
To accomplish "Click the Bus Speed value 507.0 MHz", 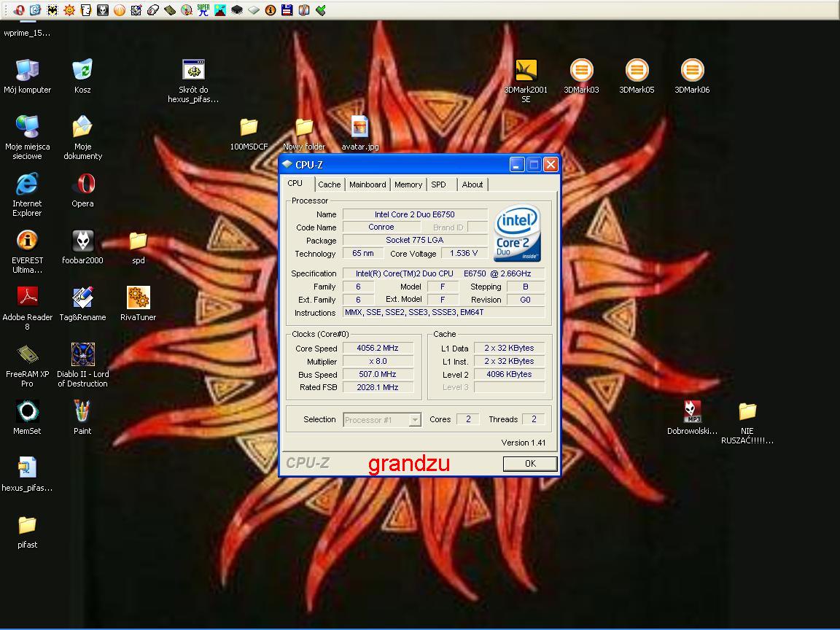I will 378,375.
